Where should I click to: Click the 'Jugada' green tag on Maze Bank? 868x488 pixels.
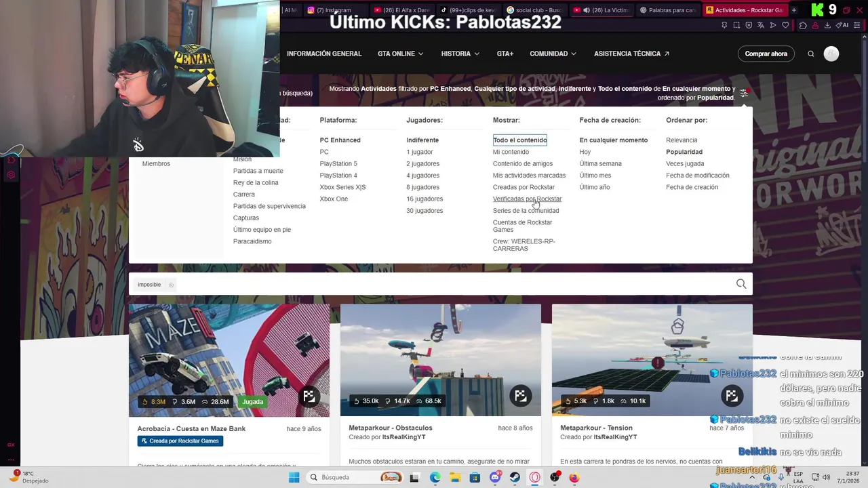pos(252,402)
